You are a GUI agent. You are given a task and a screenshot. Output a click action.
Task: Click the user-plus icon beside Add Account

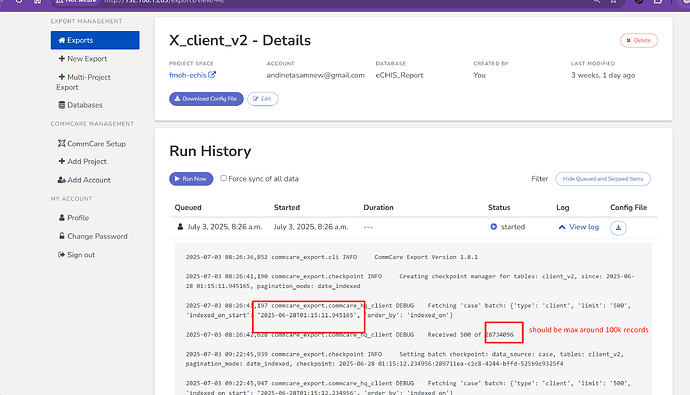[x=62, y=180]
